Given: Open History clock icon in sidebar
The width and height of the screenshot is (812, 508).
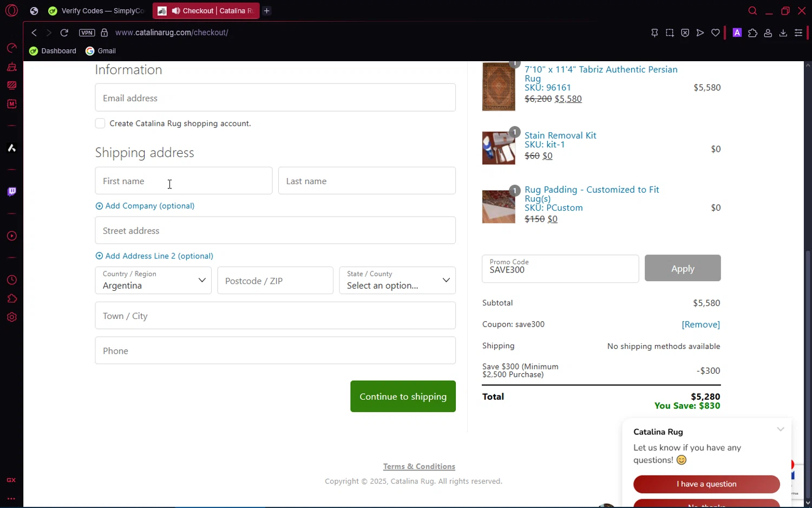Looking at the screenshot, I should tap(11, 280).
